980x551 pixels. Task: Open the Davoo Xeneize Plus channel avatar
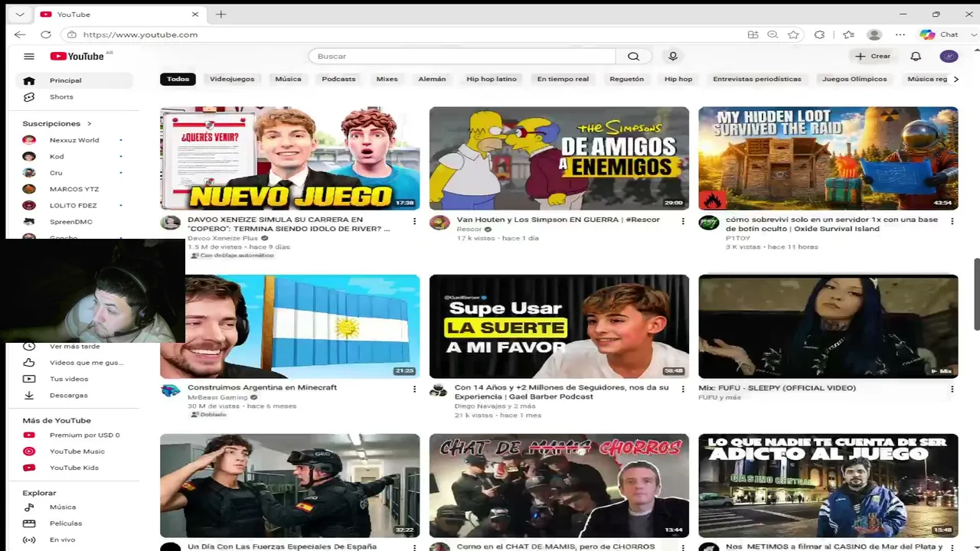(x=170, y=223)
